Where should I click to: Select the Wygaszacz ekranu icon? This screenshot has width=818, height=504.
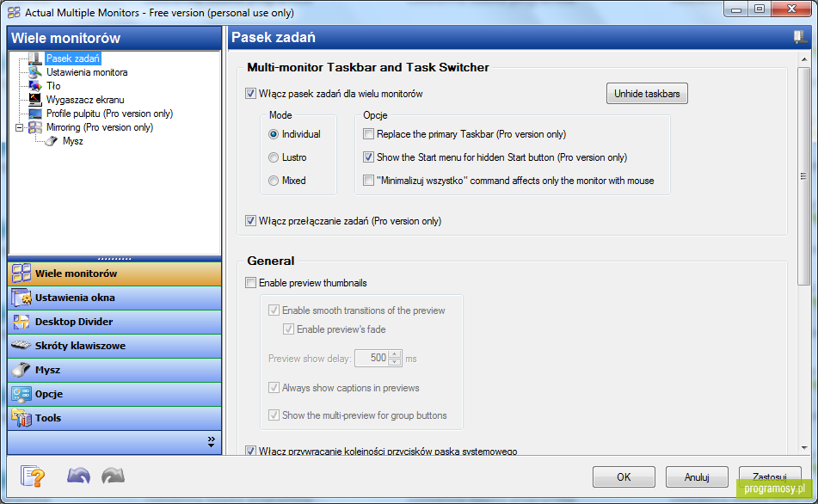(x=35, y=99)
